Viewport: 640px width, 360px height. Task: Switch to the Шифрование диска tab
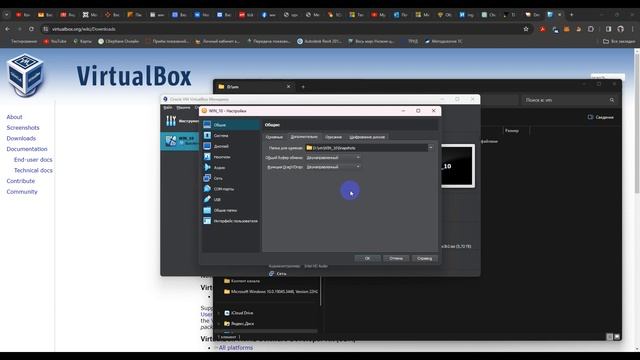click(367, 137)
